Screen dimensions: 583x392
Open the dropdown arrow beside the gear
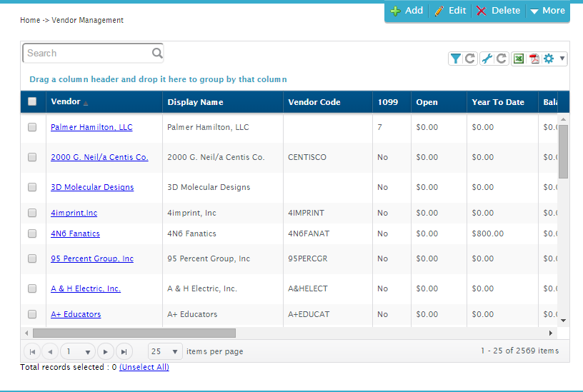point(562,59)
